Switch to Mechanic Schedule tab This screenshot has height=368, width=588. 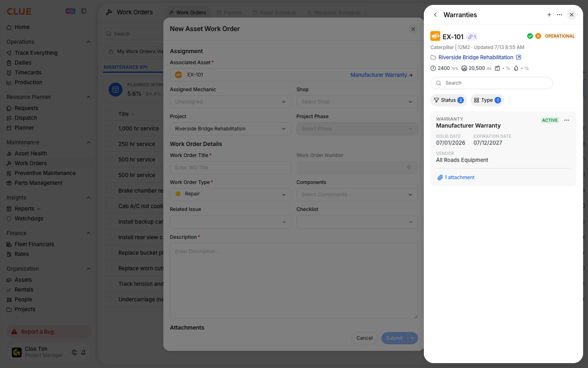coord(334,13)
